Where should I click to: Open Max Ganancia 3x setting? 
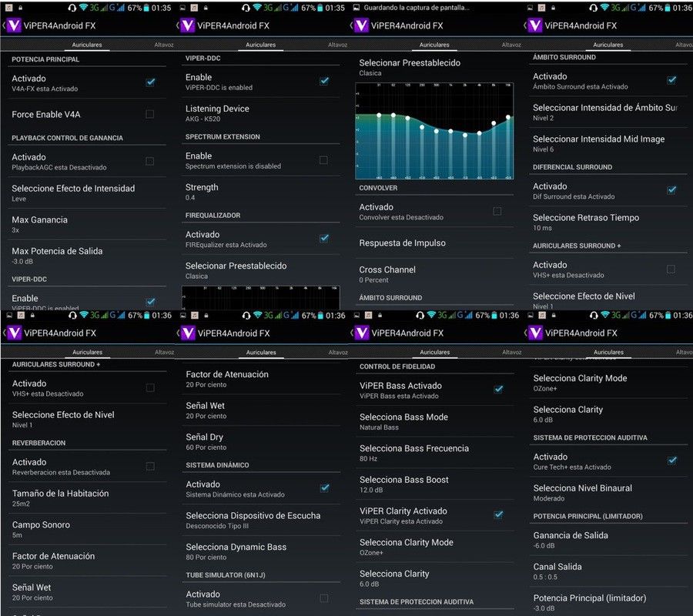(86, 224)
